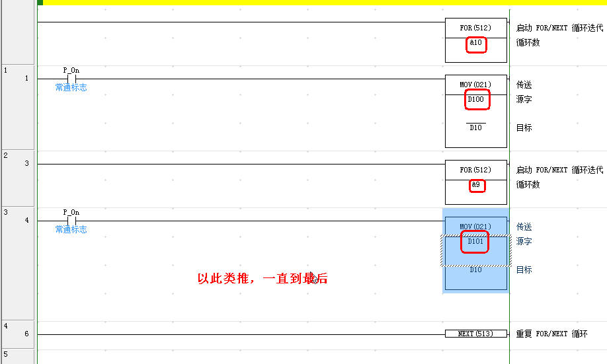This screenshot has height=364, width=607.
Task: Click the red 以此类推 annotation text
Action: pos(263,279)
